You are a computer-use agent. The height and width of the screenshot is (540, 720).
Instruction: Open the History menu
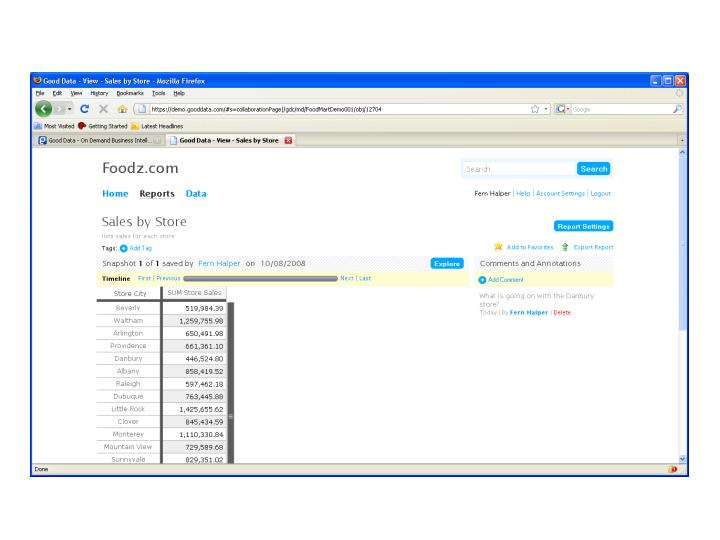tap(97, 93)
